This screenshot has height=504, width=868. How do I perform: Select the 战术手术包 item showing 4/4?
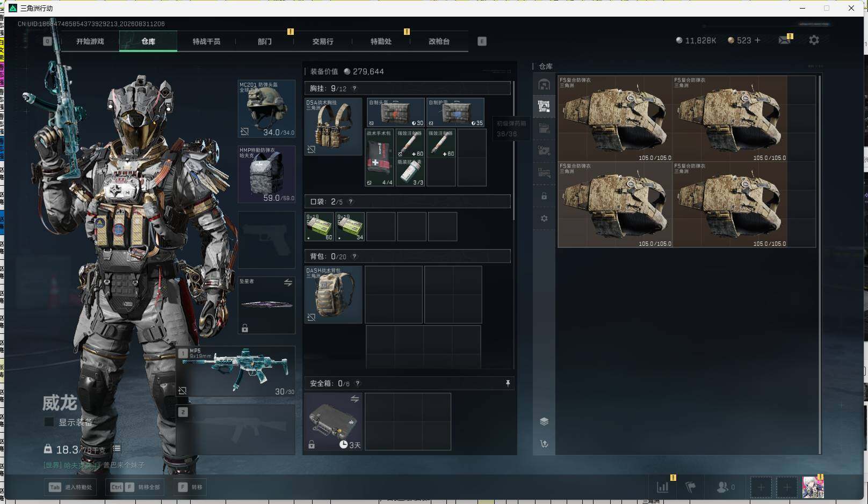pyautogui.click(x=380, y=157)
